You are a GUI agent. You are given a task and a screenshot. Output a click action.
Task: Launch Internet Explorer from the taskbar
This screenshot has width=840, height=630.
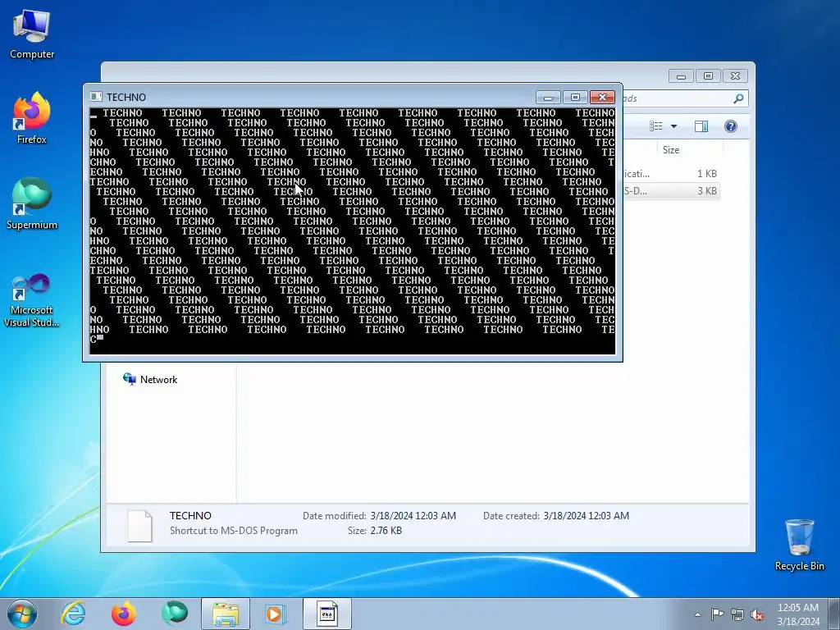pos(73,614)
